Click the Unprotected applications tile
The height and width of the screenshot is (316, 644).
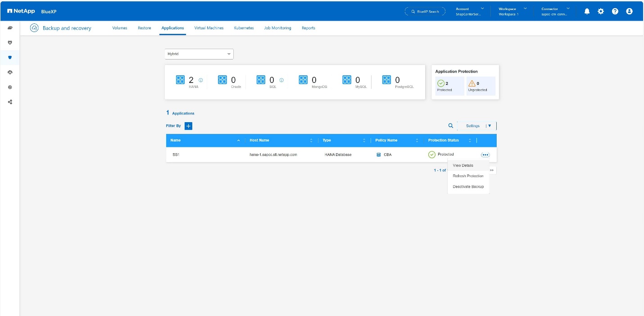point(481,86)
